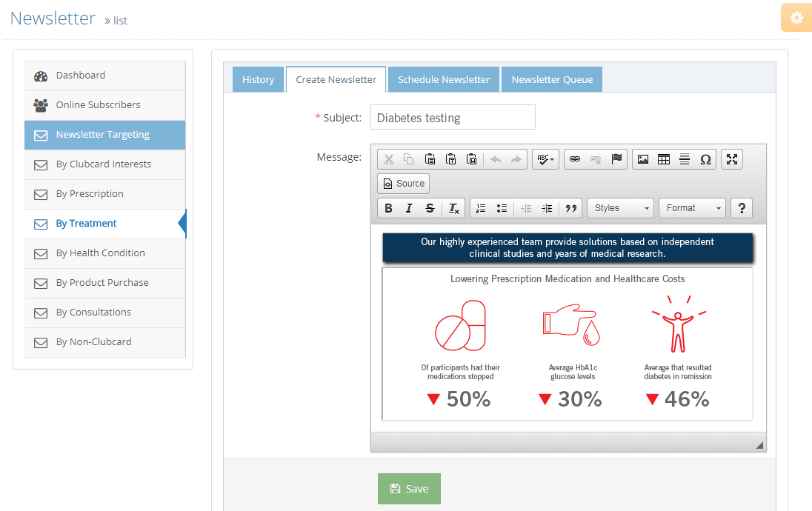Viewport: 812px width, 511px height.
Task: Click the Source button in the editor
Action: click(404, 184)
